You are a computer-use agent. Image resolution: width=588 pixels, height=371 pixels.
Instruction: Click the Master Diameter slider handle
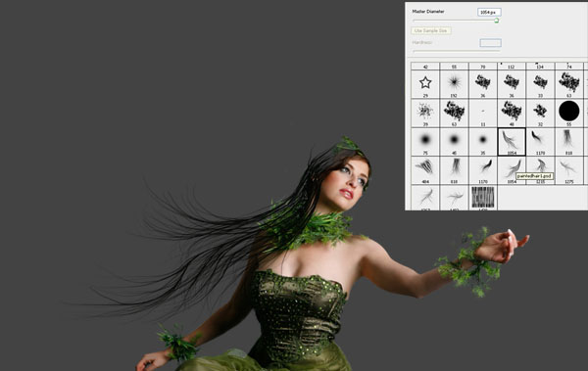pos(497,21)
